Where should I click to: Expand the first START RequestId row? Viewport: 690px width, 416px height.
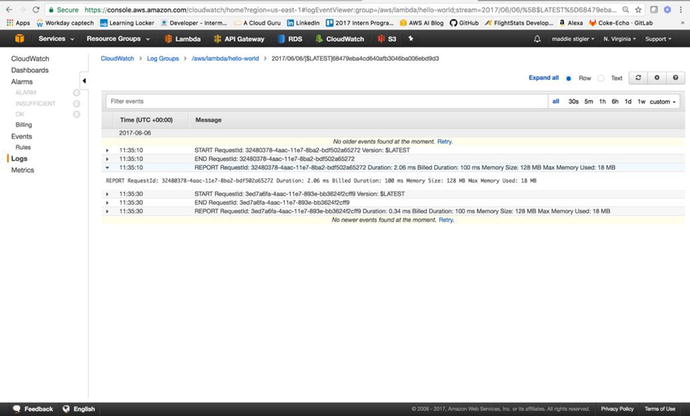pyautogui.click(x=108, y=150)
